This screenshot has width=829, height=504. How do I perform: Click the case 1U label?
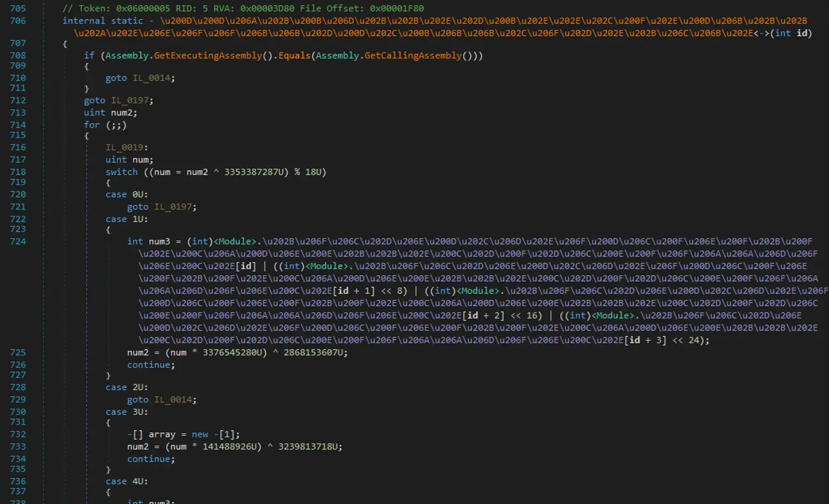pyautogui.click(x=127, y=219)
